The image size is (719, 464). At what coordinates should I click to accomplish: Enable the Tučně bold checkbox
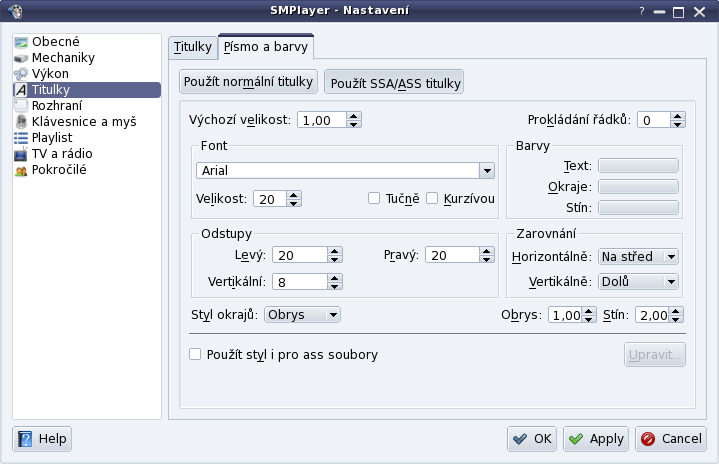pyautogui.click(x=374, y=198)
